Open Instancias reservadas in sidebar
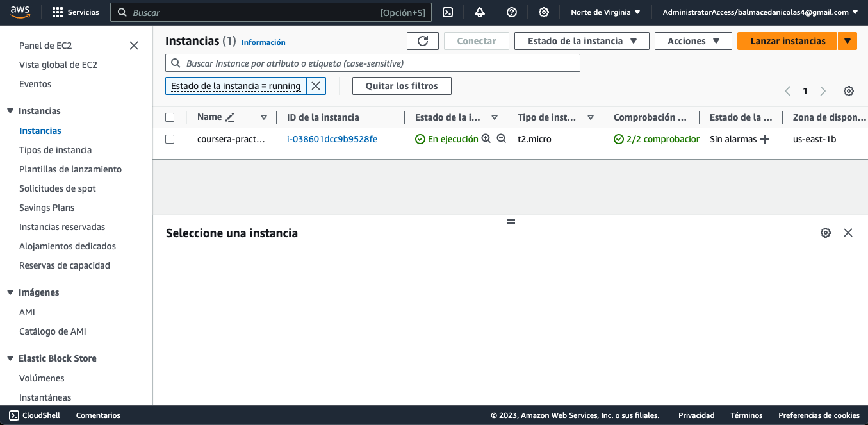This screenshot has height=425, width=868. (62, 227)
